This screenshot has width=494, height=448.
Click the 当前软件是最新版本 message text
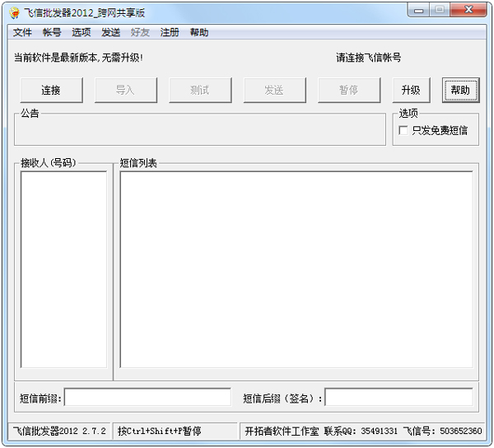(78, 58)
